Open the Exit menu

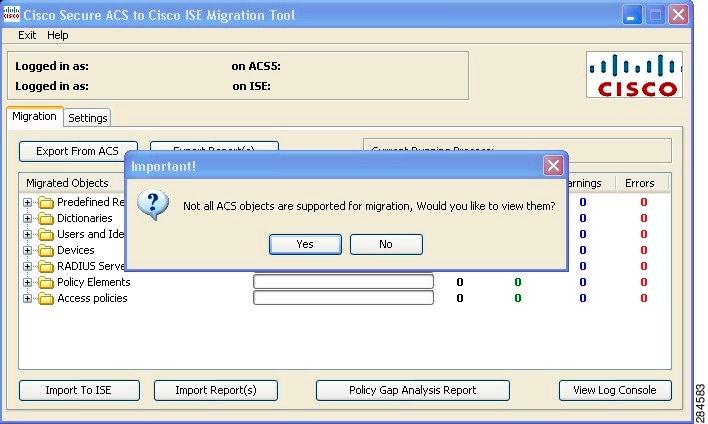pos(27,35)
